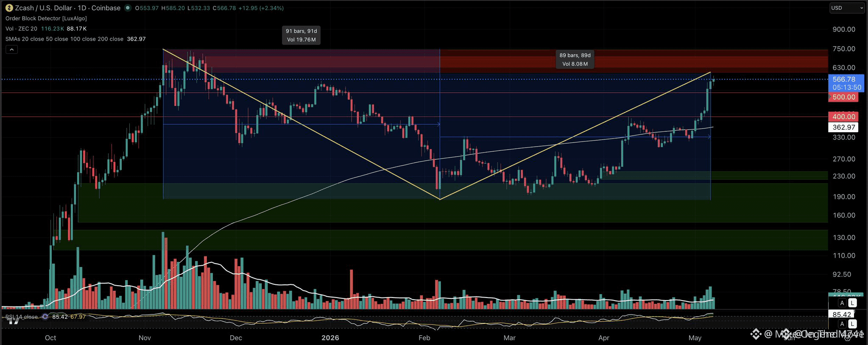
Task: Select the Vol · ZEC 20 indicator legend
Action: click(21, 28)
